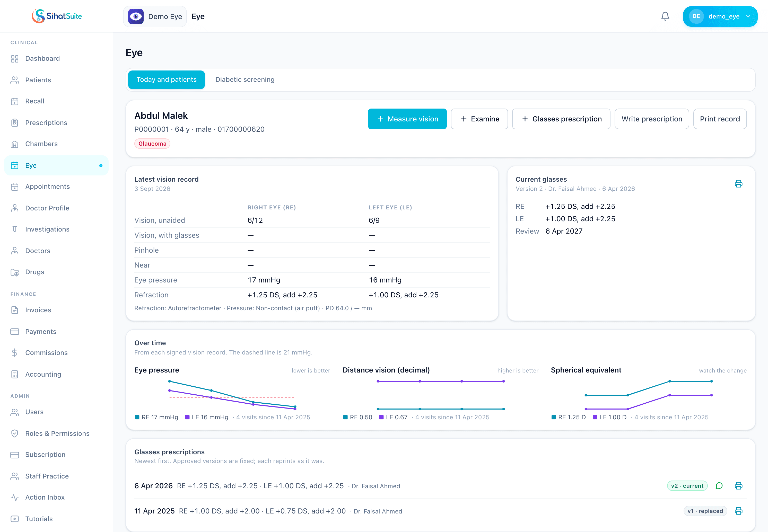Print the 11 Apr 2025 v1 prescription
Image resolution: width=768 pixels, height=532 pixels.
point(738,511)
